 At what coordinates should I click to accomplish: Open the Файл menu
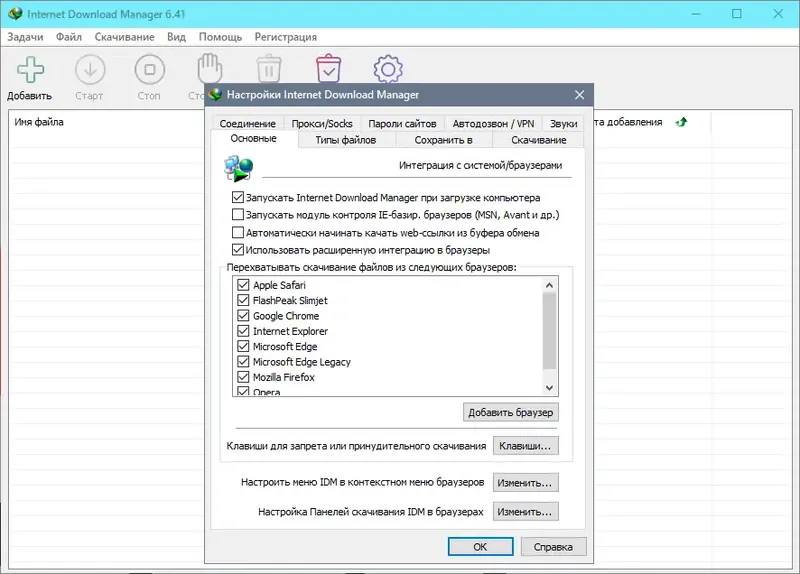click(x=69, y=37)
